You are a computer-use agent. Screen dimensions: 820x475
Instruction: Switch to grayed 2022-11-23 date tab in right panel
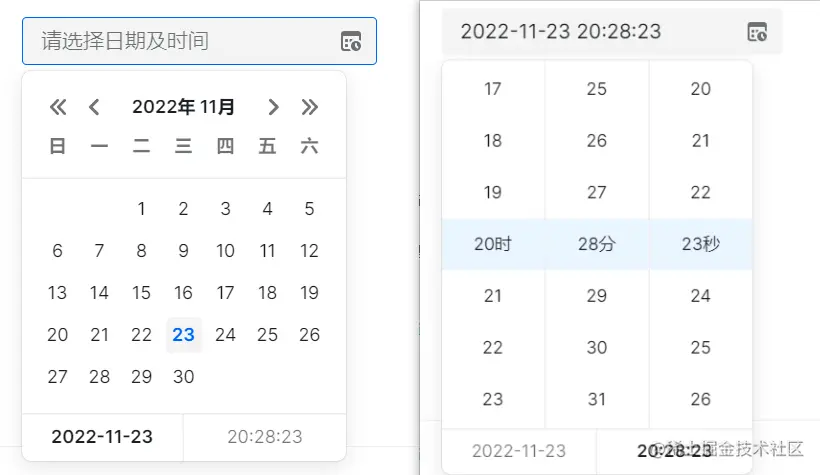tap(519, 451)
